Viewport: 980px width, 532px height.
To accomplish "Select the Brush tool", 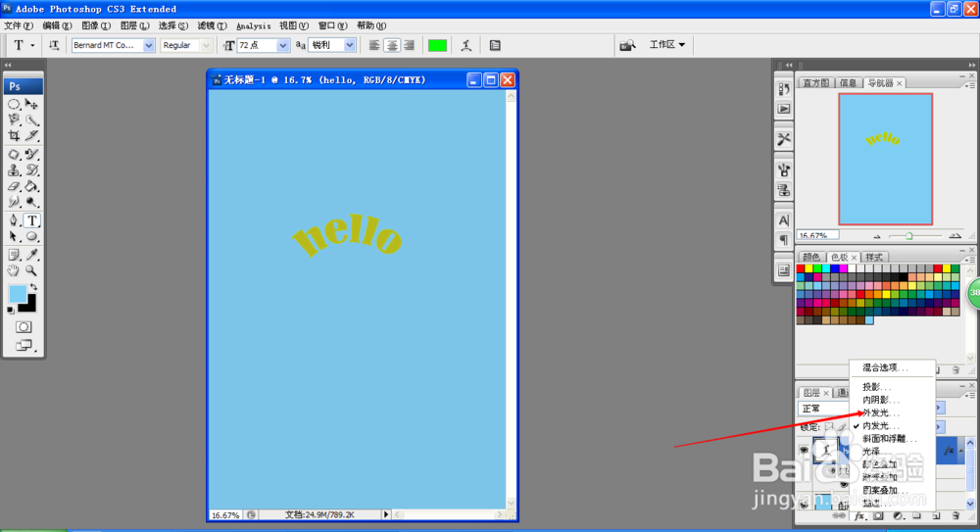I will [32, 155].
